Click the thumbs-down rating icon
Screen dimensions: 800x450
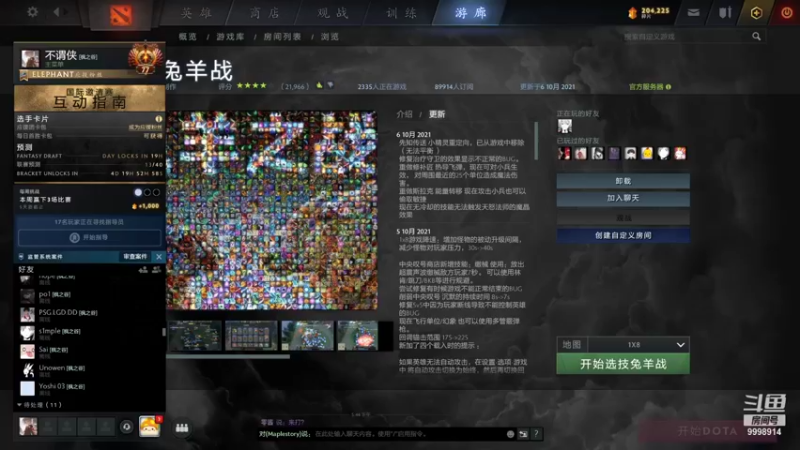[x=330, y=86]
